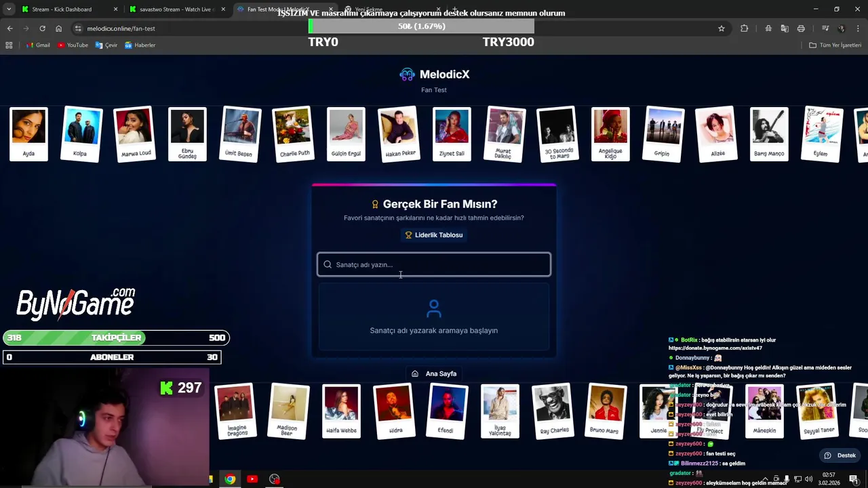The height and width of the screenshot is (488, 868).
Task: Select the Haifa Wehbe artist card
Action: 341,411
